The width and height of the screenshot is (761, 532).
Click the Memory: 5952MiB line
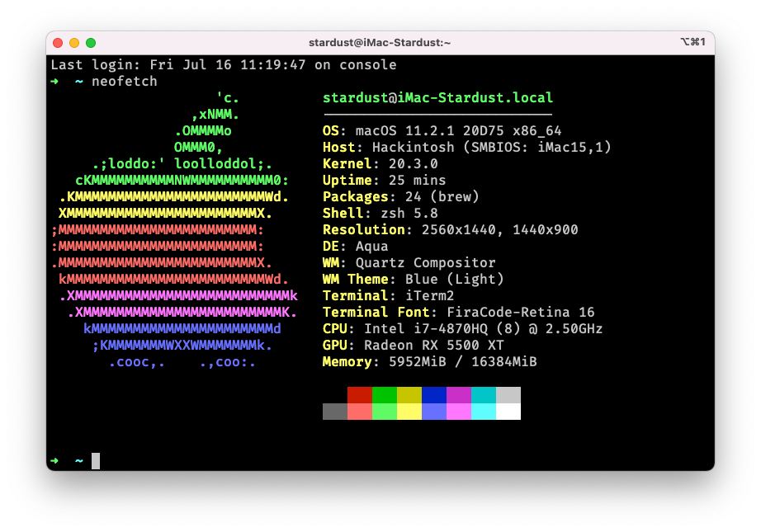pyautogui.click(x=430, y=362)
